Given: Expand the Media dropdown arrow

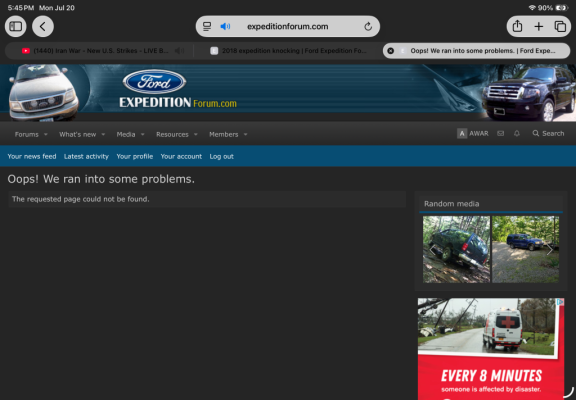Looking at the screenshot, I should click(143, 134).
